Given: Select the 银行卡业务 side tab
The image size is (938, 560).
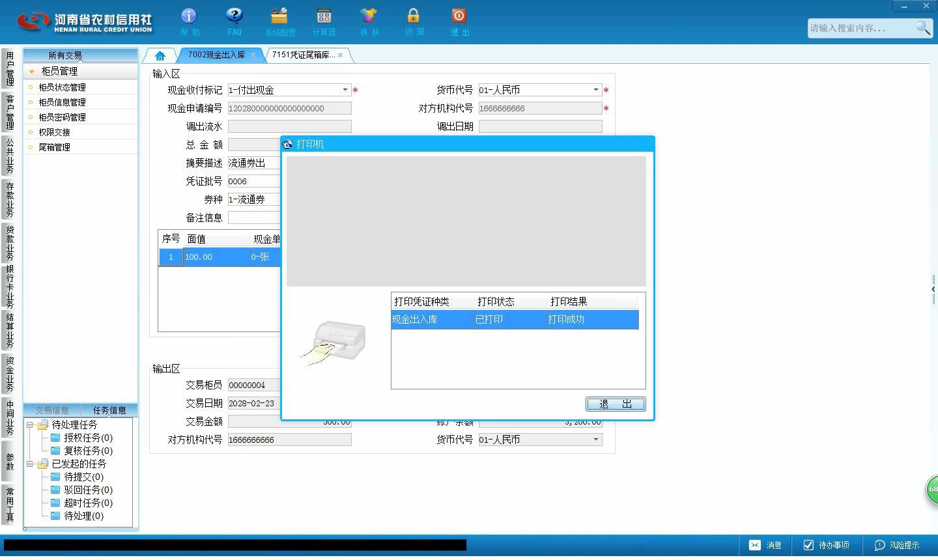Looking at the screenshot, I should pos(9,287).
